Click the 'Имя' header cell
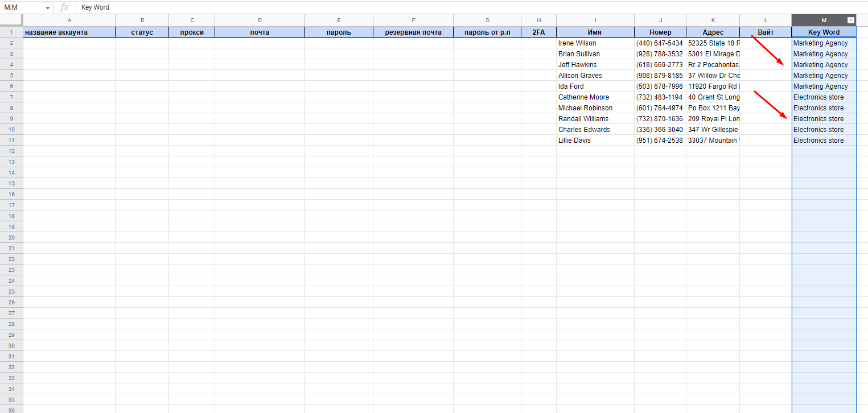 595,32
